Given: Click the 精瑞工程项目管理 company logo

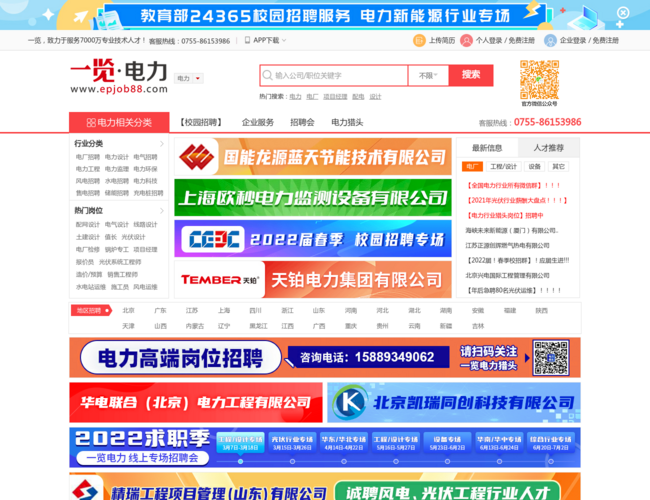Looking at the screenshot, I should click(86, 488).
